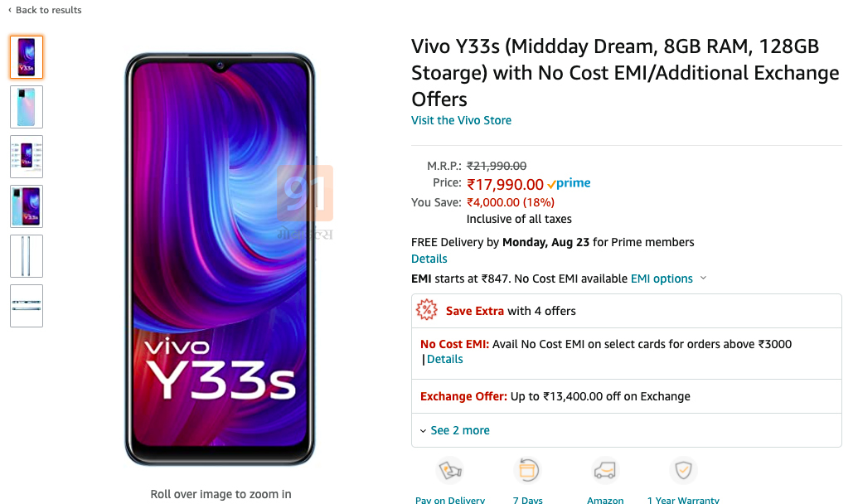
Task: Expand the EMI options dropdown chevron
Action: point(704,278)
